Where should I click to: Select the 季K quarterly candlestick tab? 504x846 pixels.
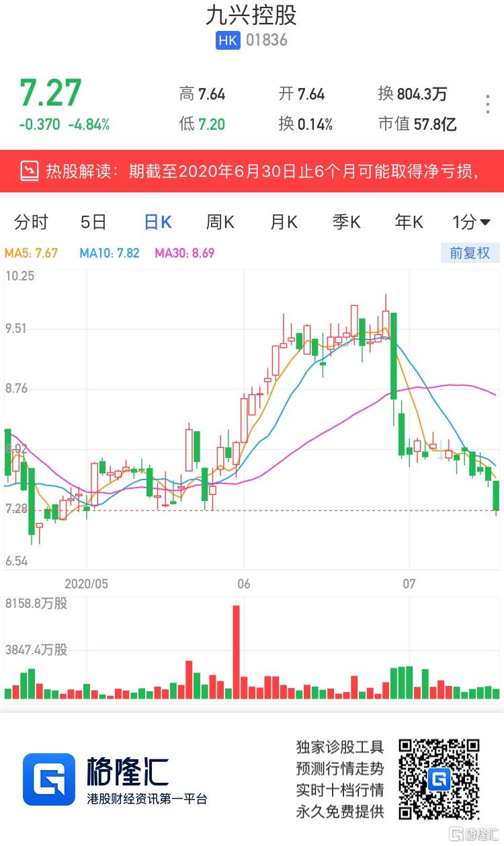point(346,222)
